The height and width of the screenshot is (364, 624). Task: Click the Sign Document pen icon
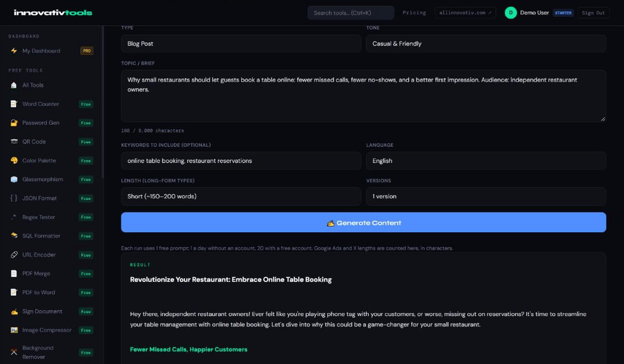coord(14,311)
